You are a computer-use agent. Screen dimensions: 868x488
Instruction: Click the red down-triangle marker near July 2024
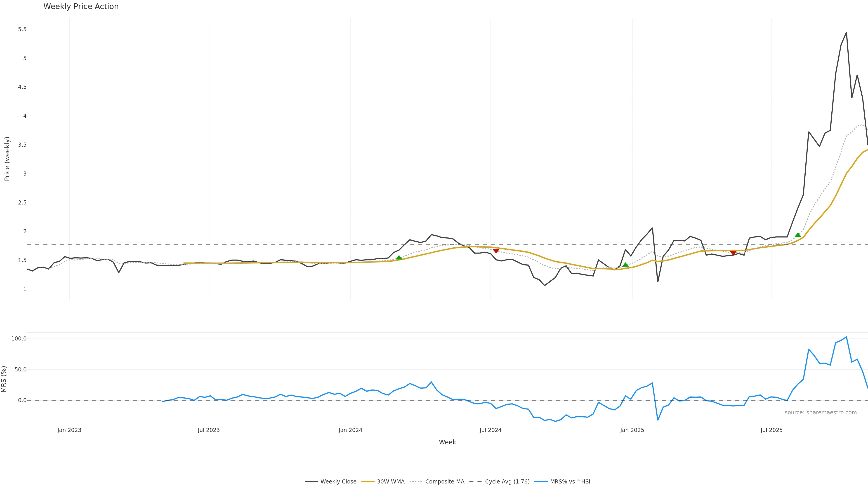pyautogui.click(x=496, y=251)
